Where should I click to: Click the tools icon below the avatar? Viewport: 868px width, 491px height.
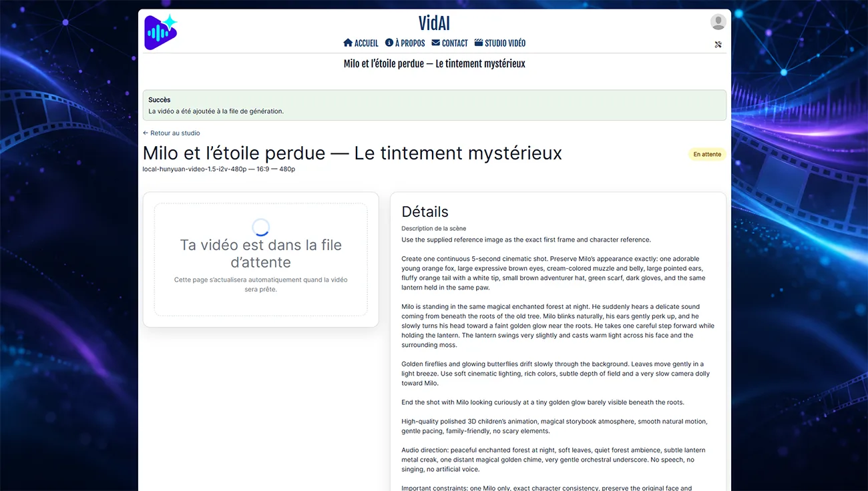tap(718, 45)
